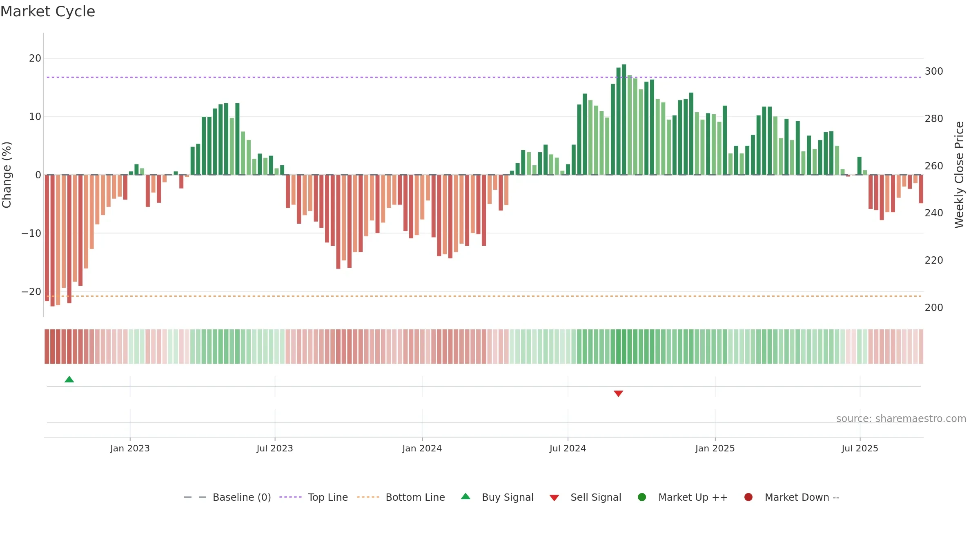
Task: Toggle the Baseline (0) legend entry
Action: point(227,498)
